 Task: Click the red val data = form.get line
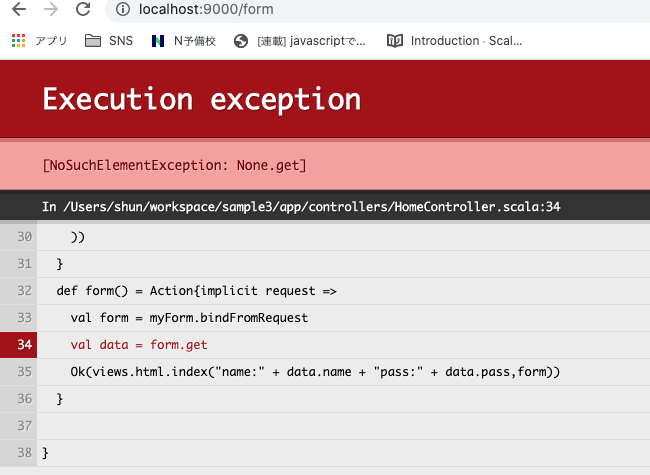point(139,345)
